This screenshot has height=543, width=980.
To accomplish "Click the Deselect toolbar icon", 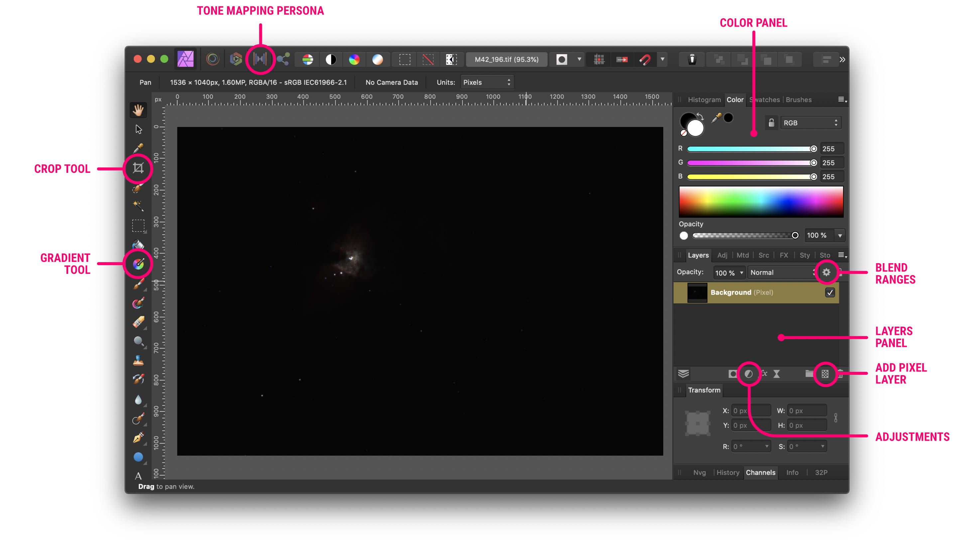I will 428,59.
